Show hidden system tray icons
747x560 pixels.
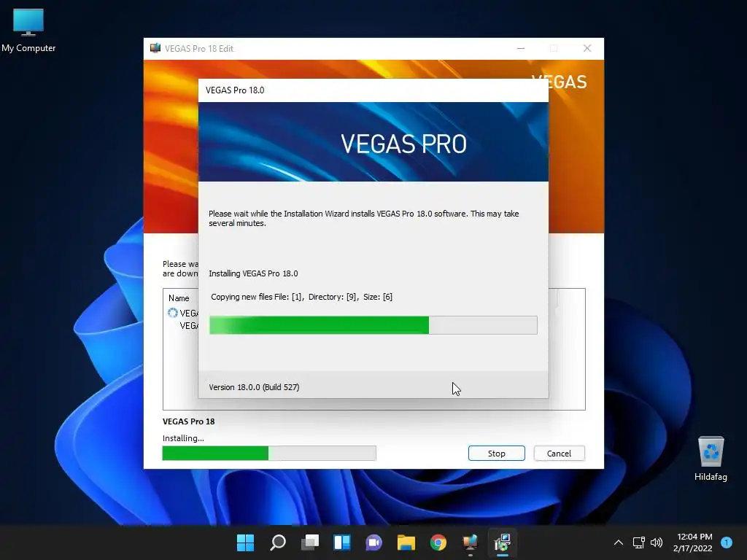(x=619, y=542)
